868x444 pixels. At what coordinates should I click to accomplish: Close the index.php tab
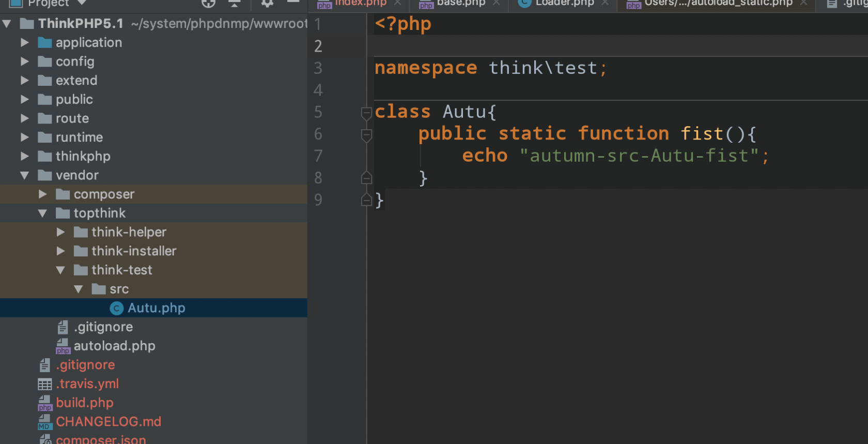(397, 3)
